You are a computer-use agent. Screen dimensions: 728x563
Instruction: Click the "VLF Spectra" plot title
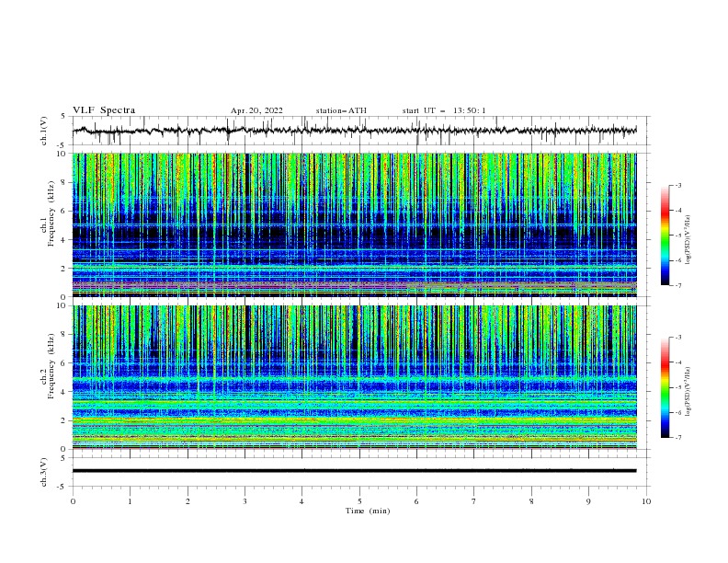point(104,110)
